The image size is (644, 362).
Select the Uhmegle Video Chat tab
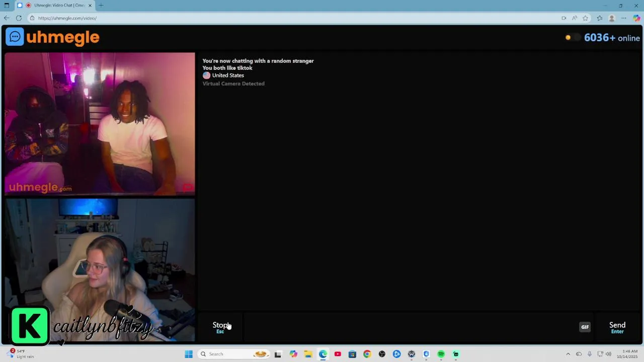pyautogui.click(x=55, y=6)
